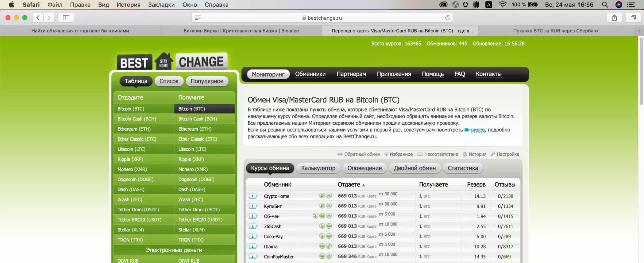Click info icon in Об-мен row
Image resolution: width=644 pixels, height=263 pixels.
point(253,216)
